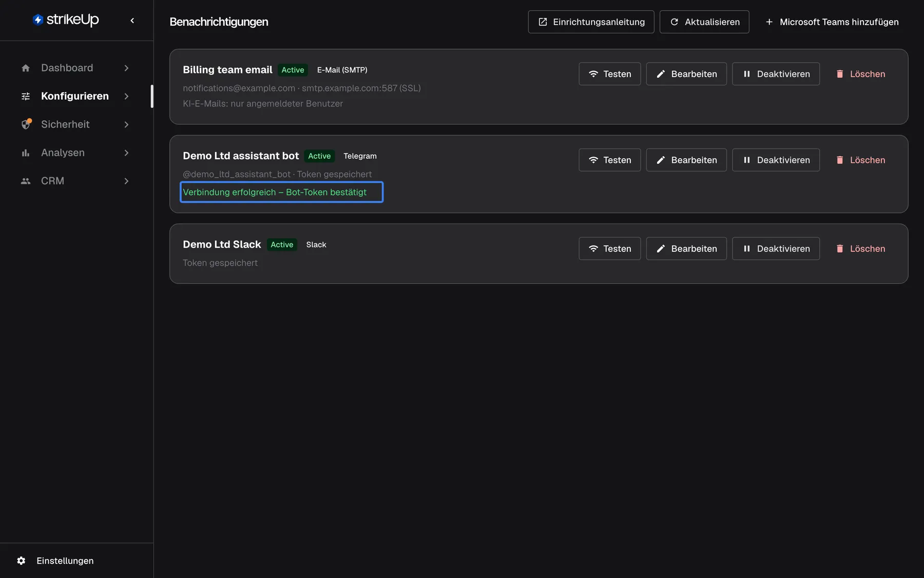924x578 pixels.
Task: Click the E-Mail (SMTP) type label
Action: 342,70
